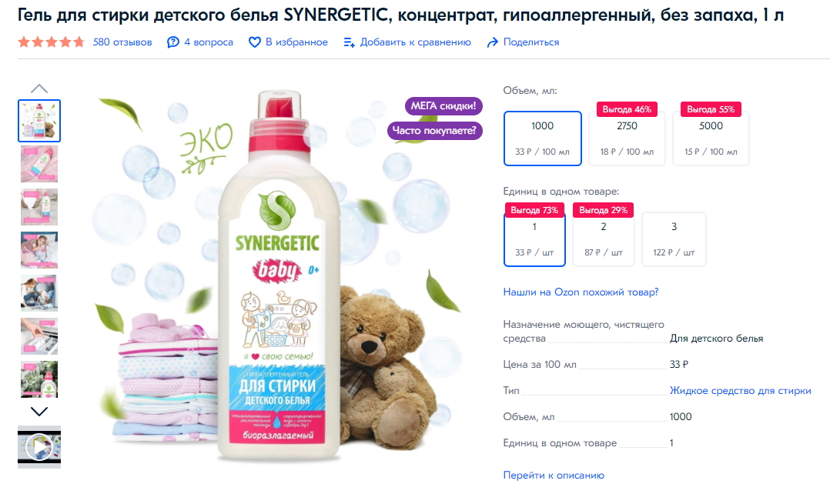The width and height of the screenshot is (830, 504).
Task: Click the share arrow icon
Action: tap(492, 42)
